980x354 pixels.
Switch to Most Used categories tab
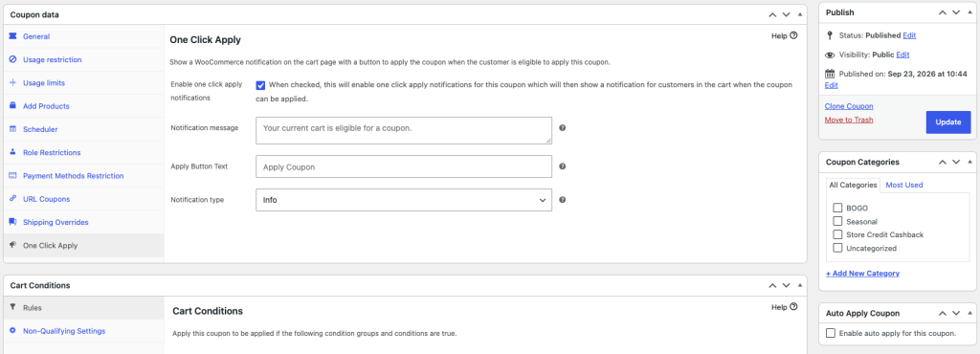[x=903, y=185]
